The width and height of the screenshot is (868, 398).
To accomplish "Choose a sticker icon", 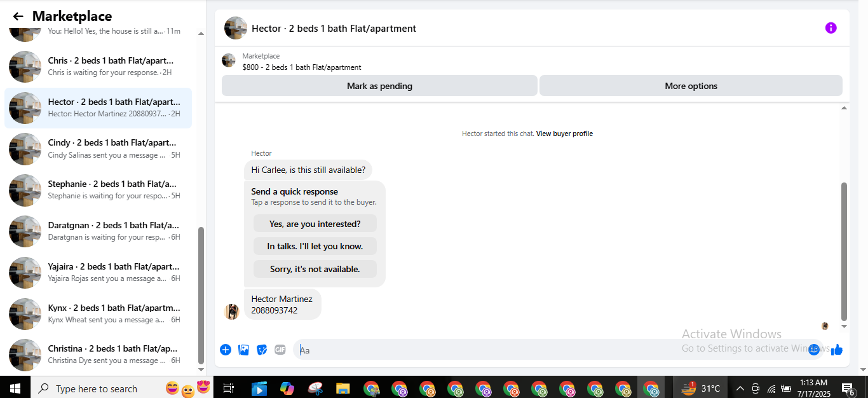I will pos(262,350).
